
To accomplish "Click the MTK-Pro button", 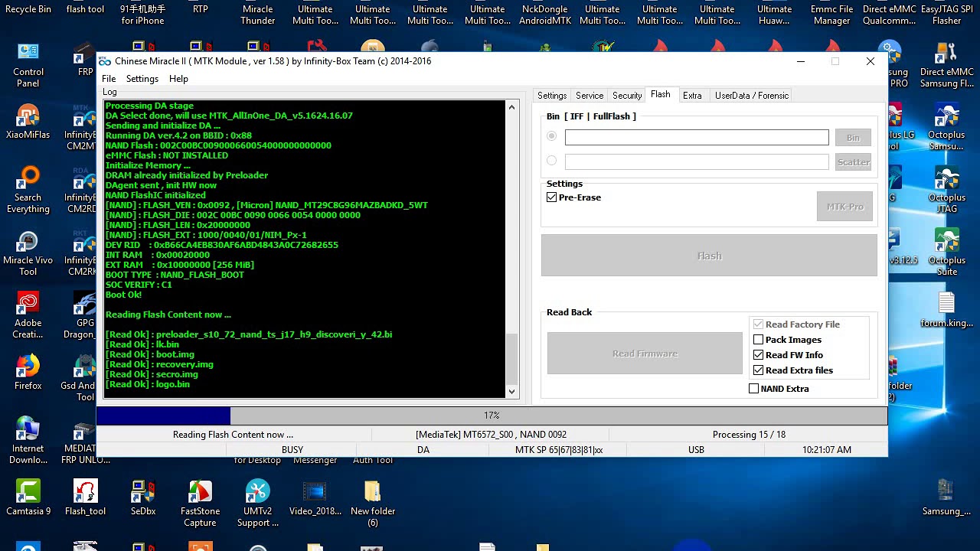I will pyautogui.click(x=844, y=207).
